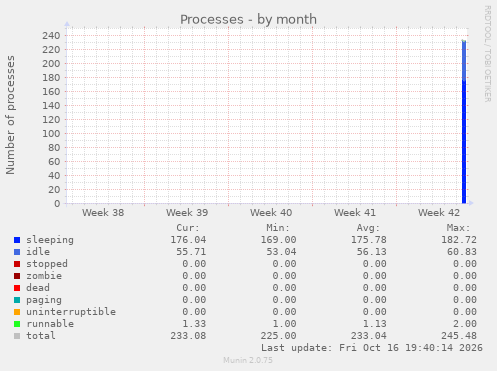The image size is (497, 371).
Task: Click the stopped legend color swatch
Action: pos(17,264)
